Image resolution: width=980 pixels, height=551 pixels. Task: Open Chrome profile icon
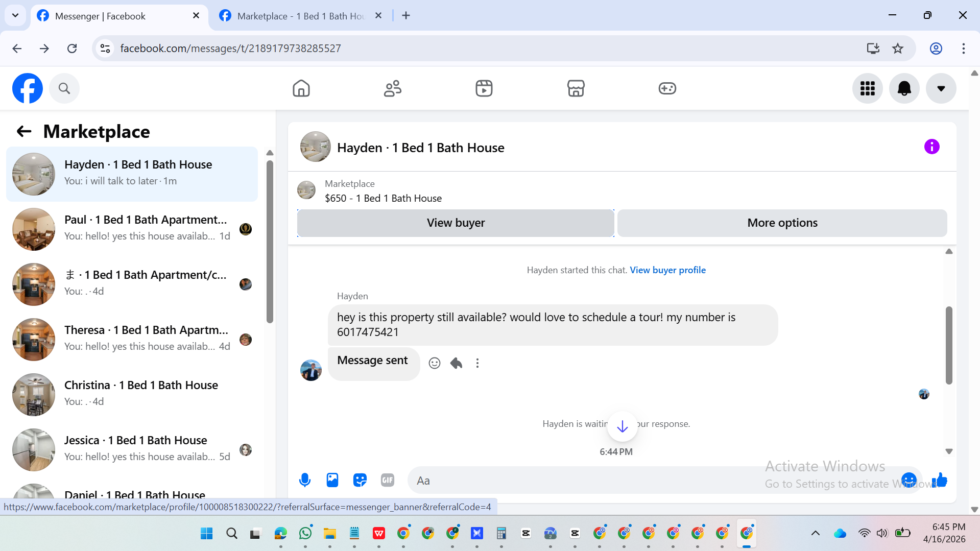click(936, 49)
